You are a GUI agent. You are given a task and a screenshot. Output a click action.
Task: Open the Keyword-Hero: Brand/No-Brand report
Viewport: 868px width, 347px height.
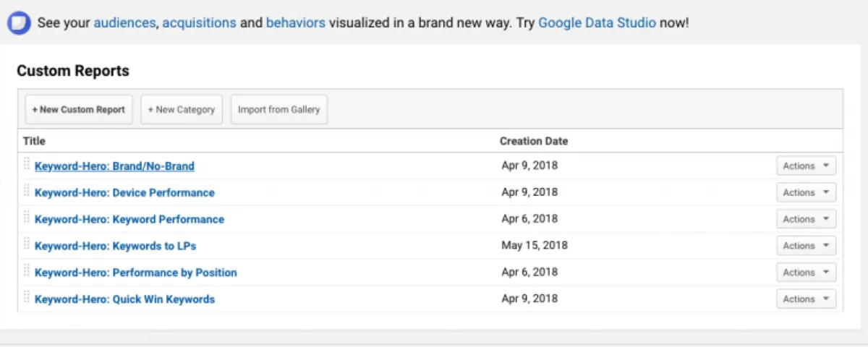pyautogui.click(x=114, y=166)
